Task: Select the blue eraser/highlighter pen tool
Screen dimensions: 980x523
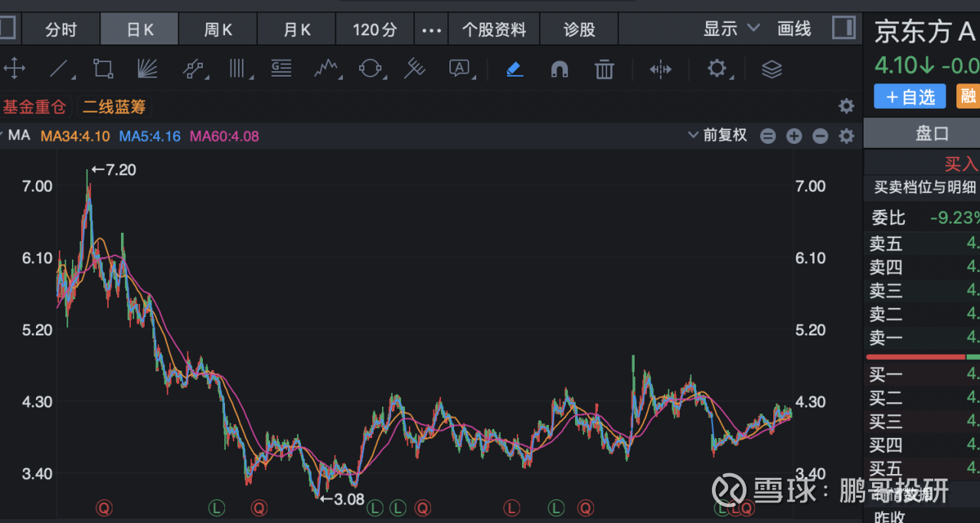Action: click(x=514, y=70)
